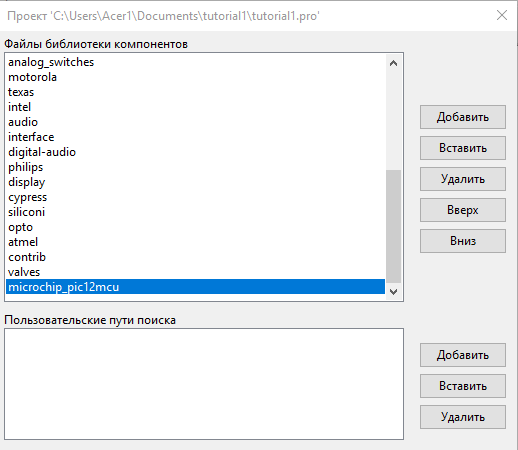Click the scroll down arrow in library list
Viewport: 518px width, 450px height.
coord(393,292)
